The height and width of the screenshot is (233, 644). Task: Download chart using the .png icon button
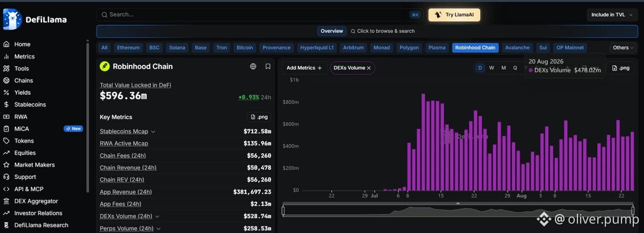coord(620,68)
